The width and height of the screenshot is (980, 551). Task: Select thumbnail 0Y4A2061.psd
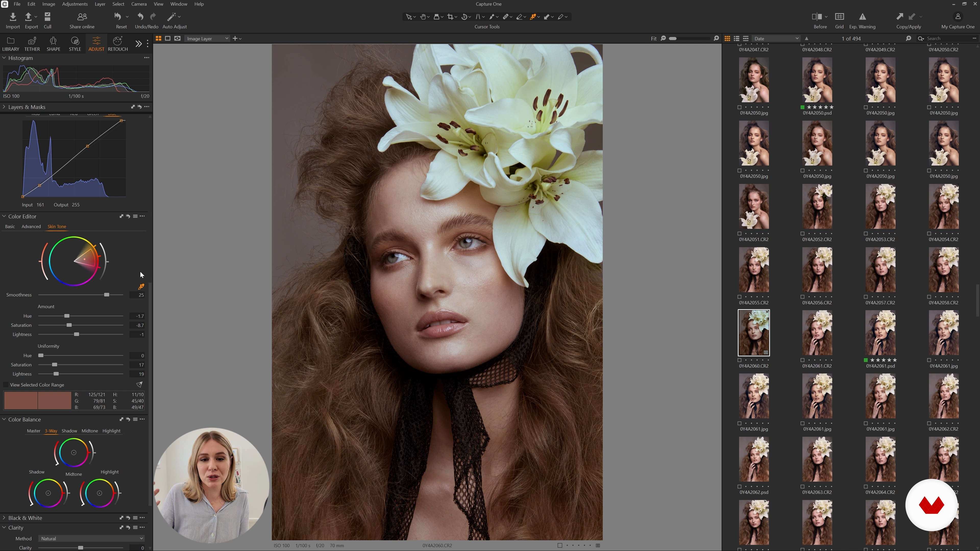(880, 333)
